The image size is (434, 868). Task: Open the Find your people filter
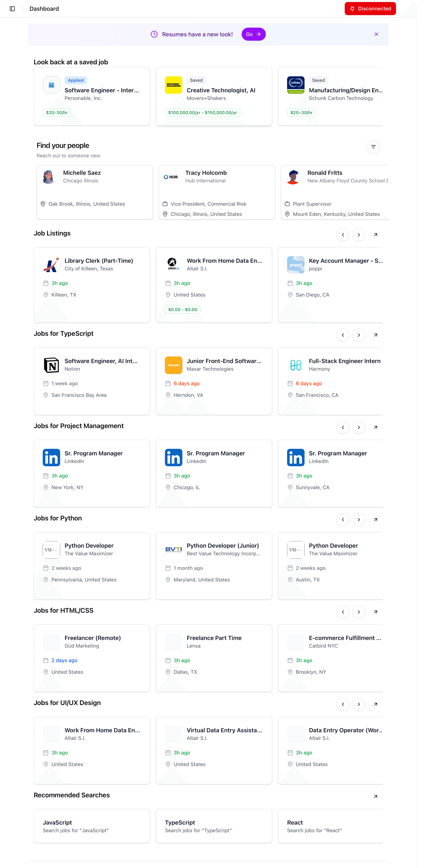click(373, 147)
